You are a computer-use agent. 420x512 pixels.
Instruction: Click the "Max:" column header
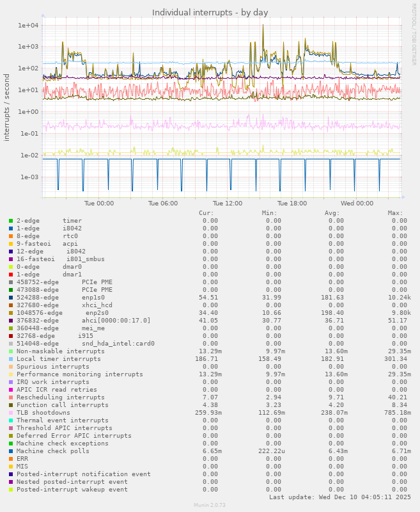pyautogui.click(x=395, y=212)
